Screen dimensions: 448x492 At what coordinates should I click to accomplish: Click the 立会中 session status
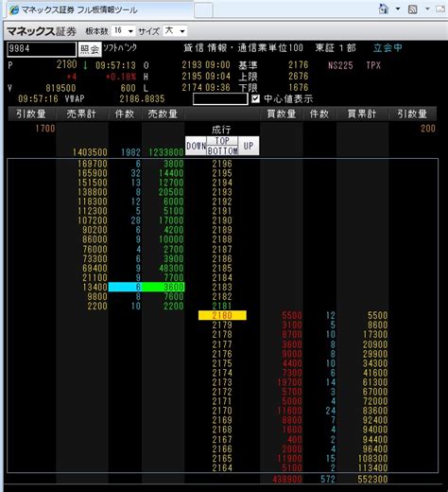point(388,48)
